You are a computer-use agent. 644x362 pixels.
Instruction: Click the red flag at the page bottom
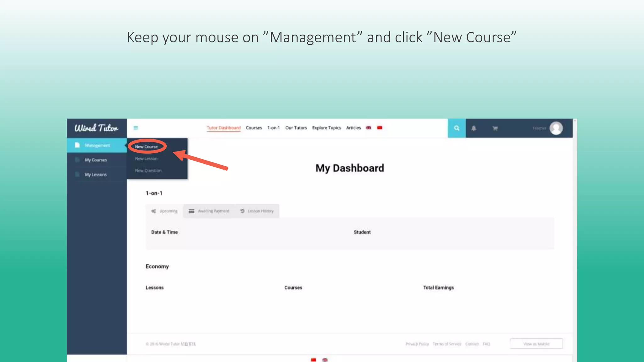313,360
